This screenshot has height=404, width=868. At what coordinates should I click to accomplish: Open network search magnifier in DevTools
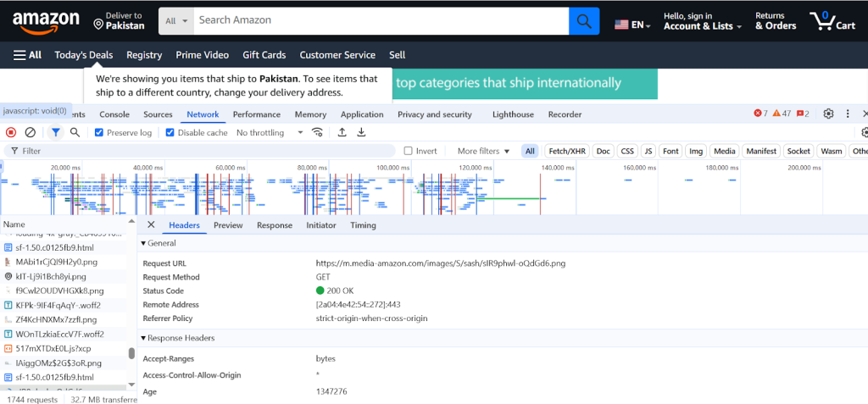click(75, 132)
